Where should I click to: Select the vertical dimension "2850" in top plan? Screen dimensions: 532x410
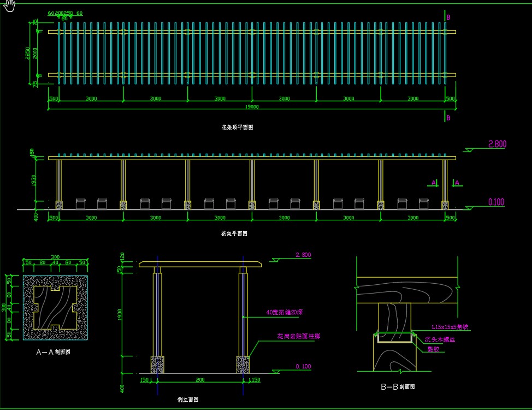pyautogui.click(x=28, y=54)
